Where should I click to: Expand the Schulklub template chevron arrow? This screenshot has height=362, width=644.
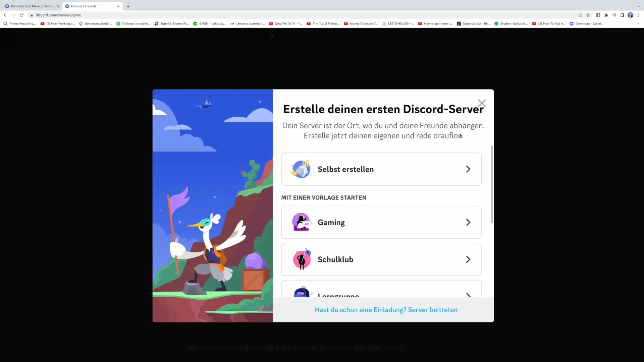point(468,259)
